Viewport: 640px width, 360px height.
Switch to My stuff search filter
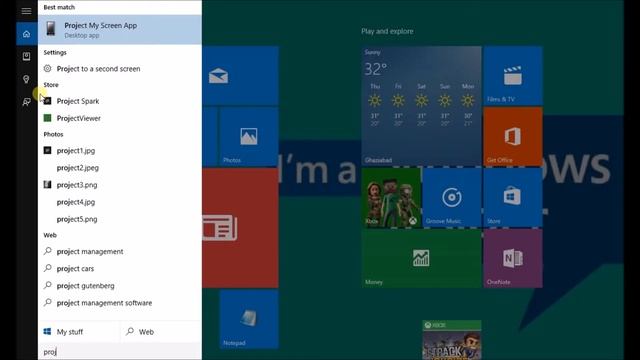tap(79, 332)
